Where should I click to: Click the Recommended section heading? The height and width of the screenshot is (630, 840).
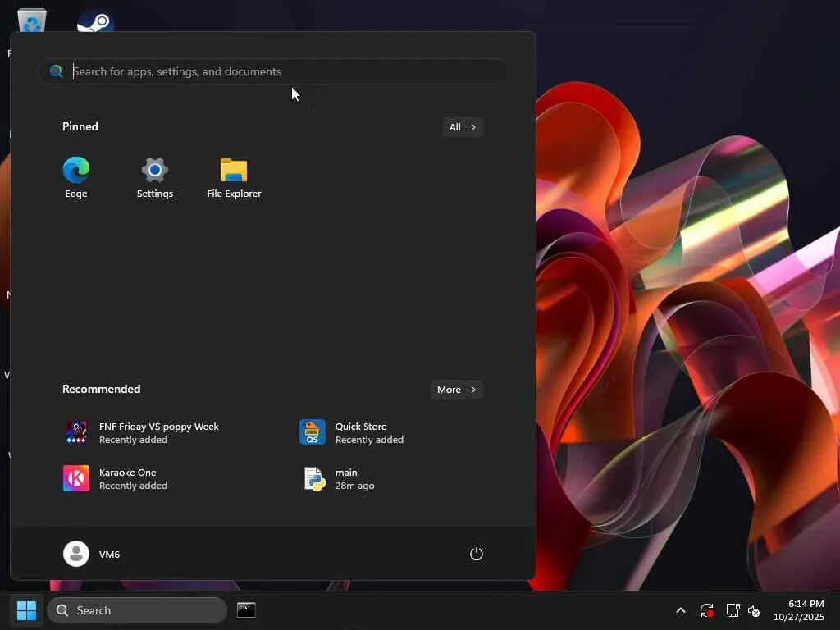coord(101,389)
